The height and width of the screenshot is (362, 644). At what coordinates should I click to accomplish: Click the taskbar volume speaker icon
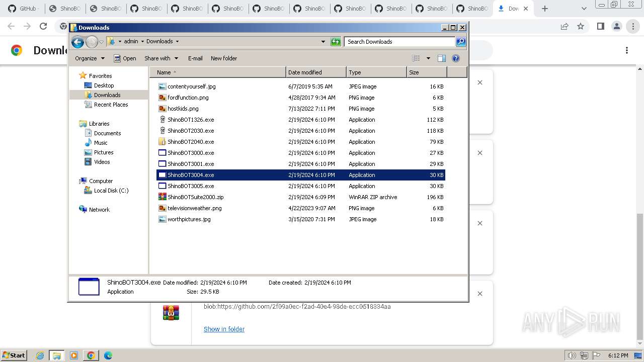572,355
